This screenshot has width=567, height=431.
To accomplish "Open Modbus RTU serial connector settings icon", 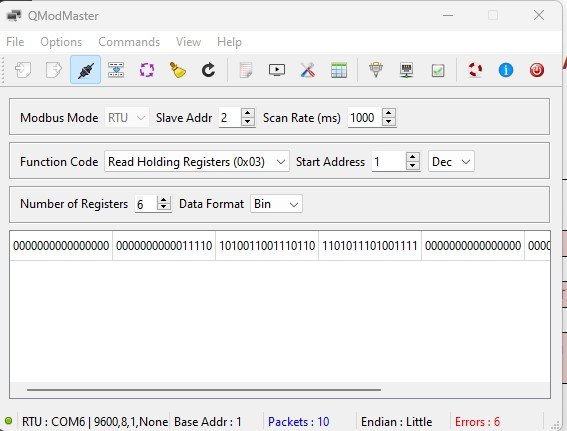I will [x=376, y=70].
